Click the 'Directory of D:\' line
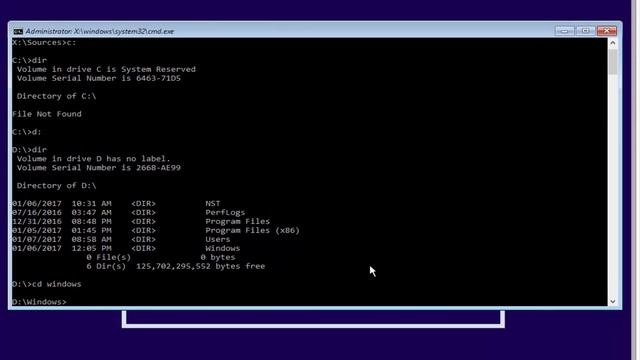 [56, 186]
